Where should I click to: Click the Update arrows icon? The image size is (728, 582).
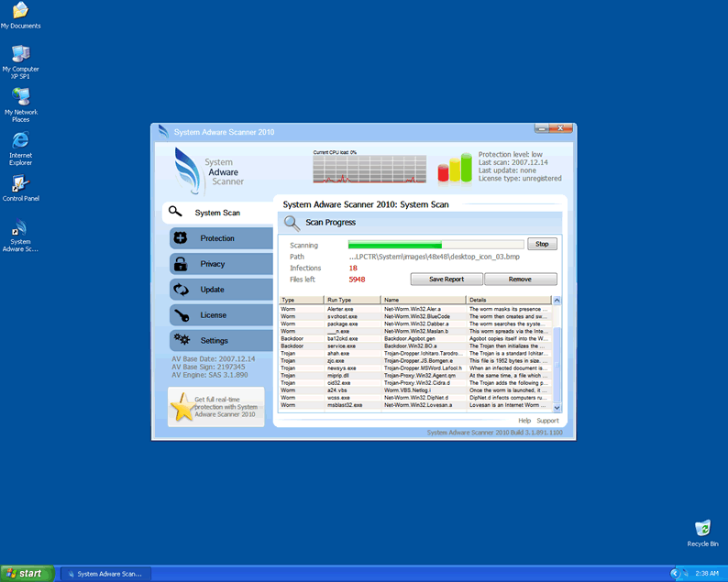point(180,290)
